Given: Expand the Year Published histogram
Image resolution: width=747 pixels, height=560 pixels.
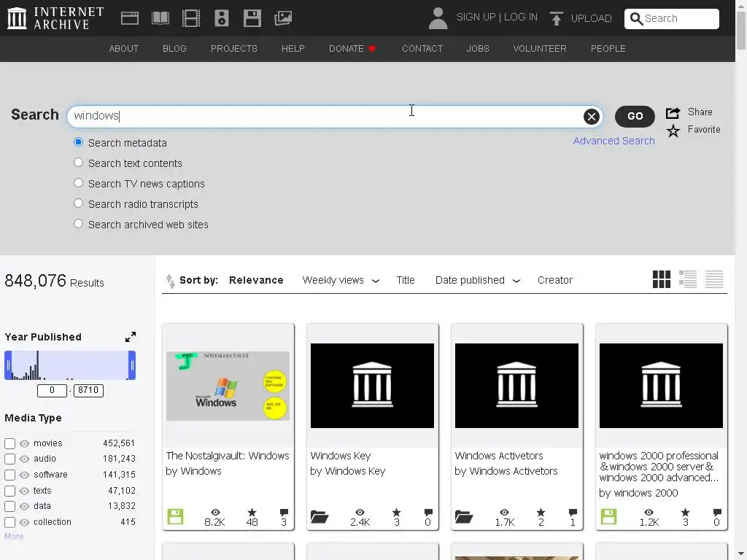Looking at the screenshot, I should coord(130,337).
